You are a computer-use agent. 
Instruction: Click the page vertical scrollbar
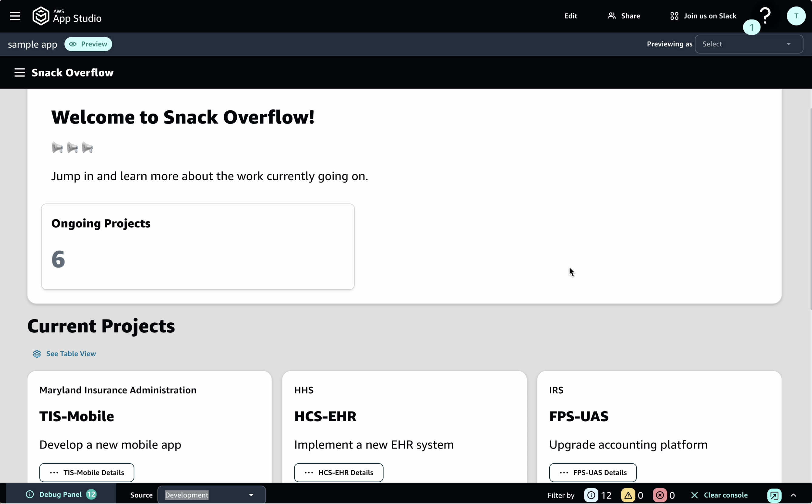click(x=811, y=209)
